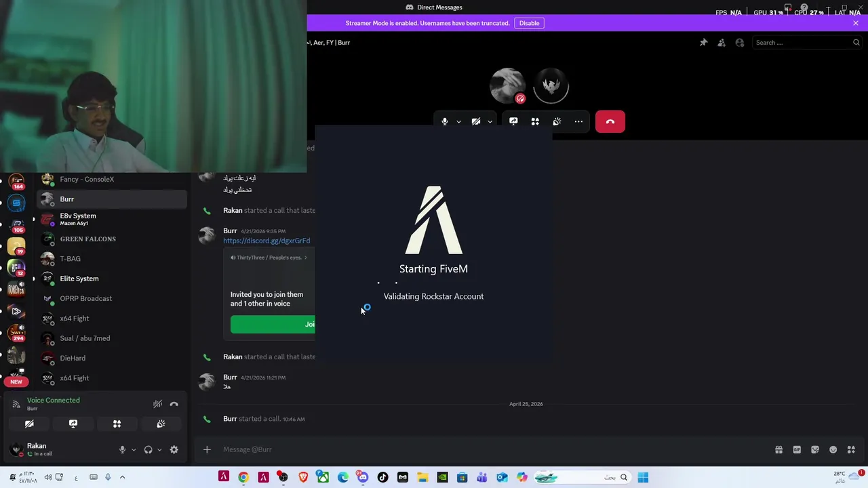This screenshot has height=488, width=868.
Task: Disable Streamer Mode via banner button
Action: (529, 23)
